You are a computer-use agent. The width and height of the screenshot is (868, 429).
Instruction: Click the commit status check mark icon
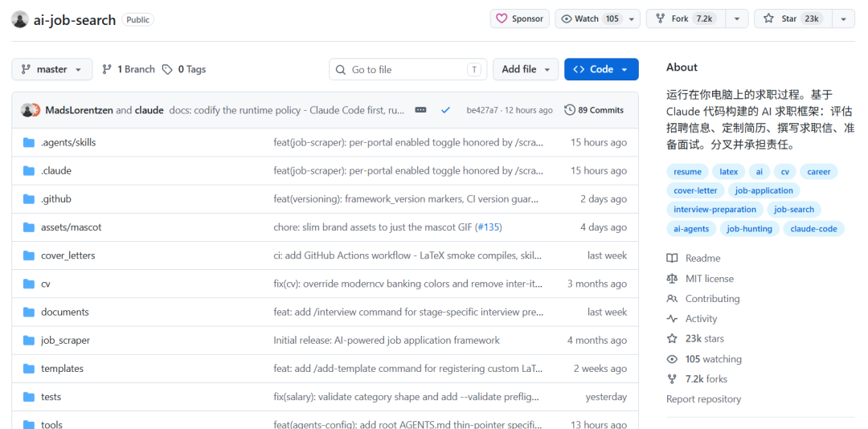tap(445, 110)
